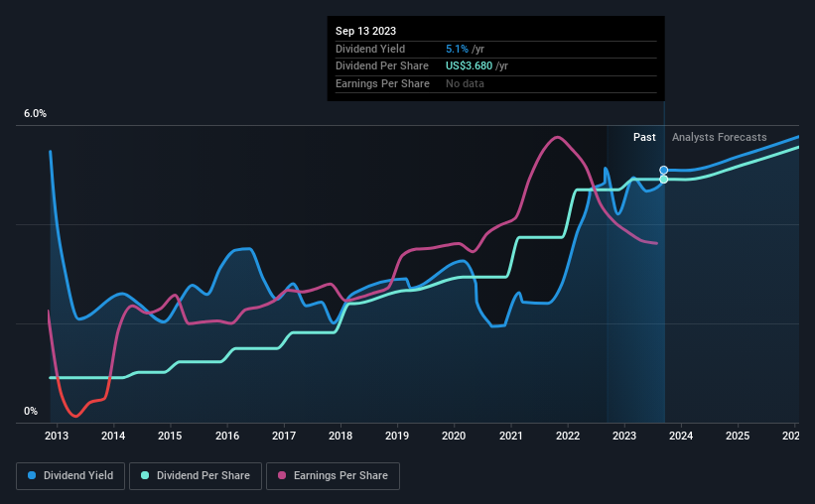Click the 2022 x-axis label

point(568,436)
